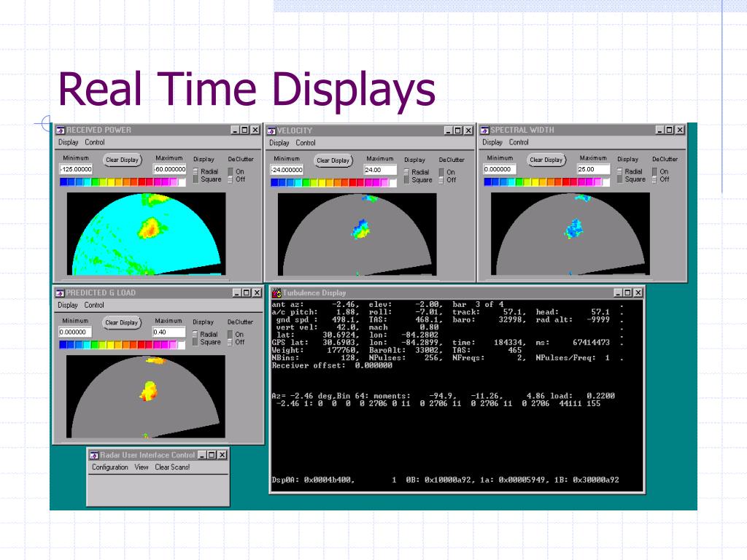Minimize the Received Power window
747x560 pixels.
(235, 130)
